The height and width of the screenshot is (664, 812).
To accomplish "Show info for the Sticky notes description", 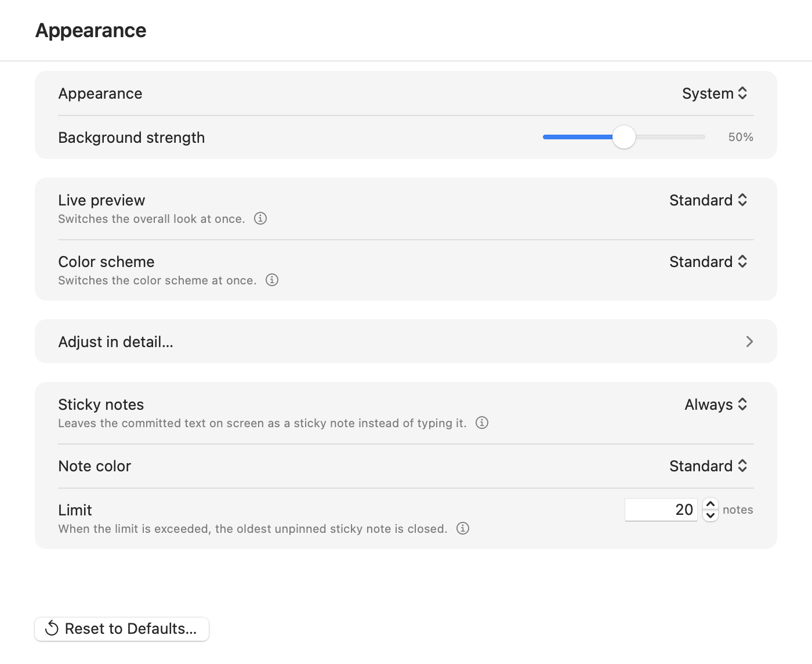I will pos(482,423).
